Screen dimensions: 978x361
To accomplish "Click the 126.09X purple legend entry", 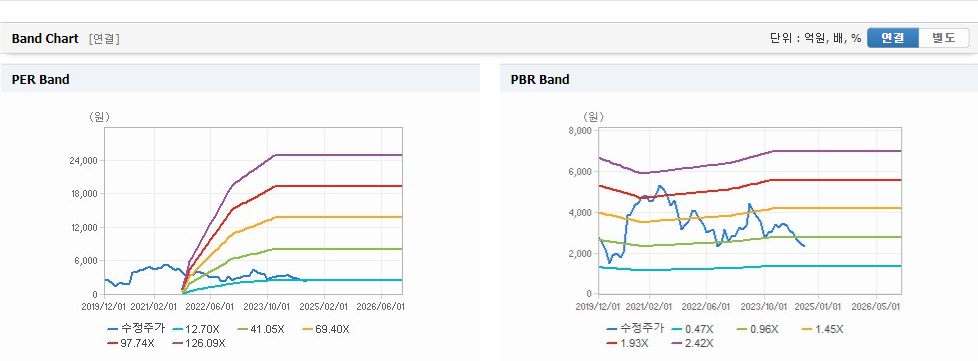I will (x=199, y=343).
